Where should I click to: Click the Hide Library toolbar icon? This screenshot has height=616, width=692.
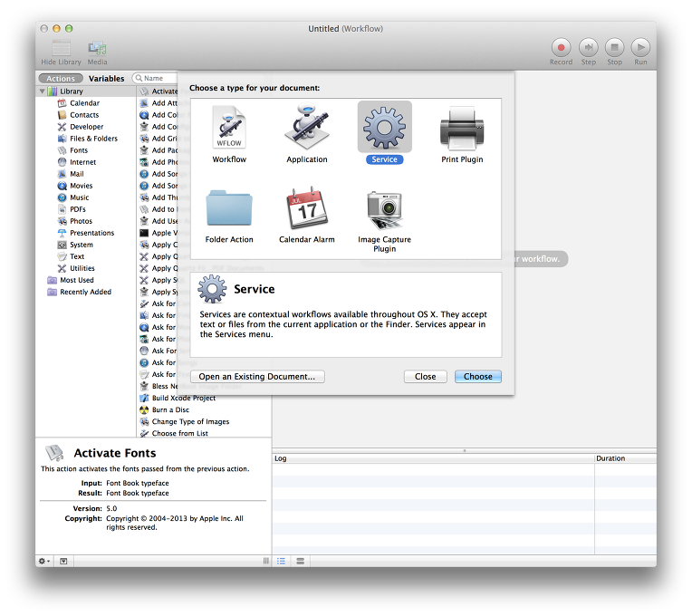pos(62,48)
